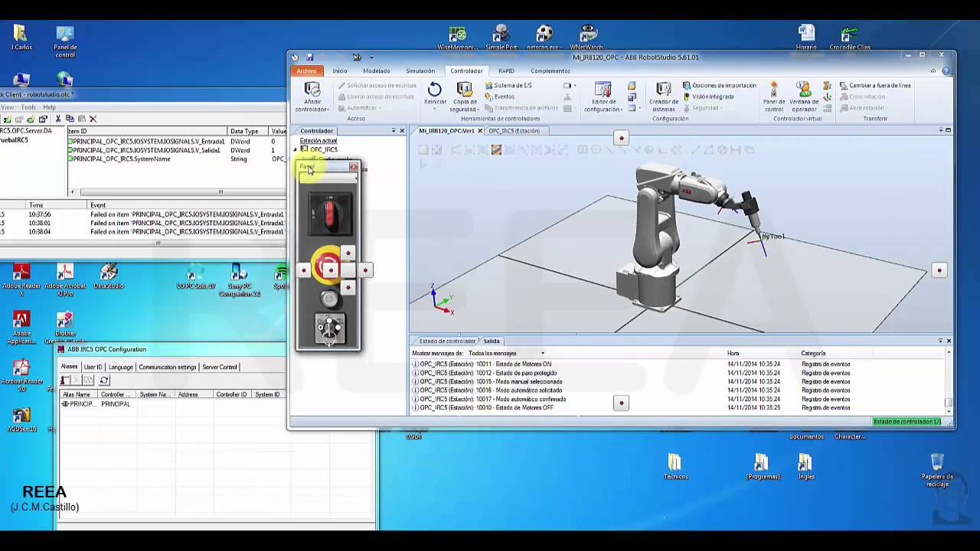Switch to the RAPID ribbon tab
This screenshot has height=551, width=980.
(506, 71)
